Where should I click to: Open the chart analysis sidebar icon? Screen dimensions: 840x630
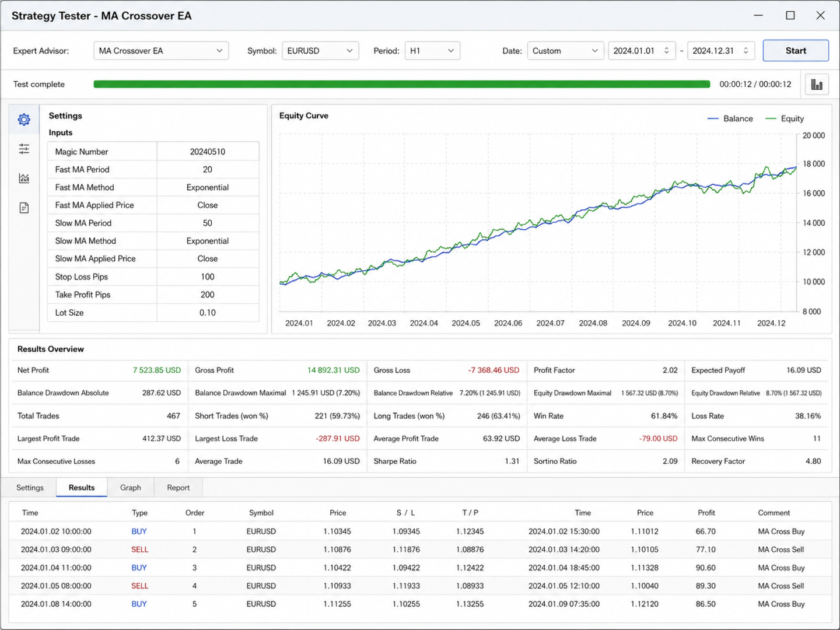[x=24, y=178]
